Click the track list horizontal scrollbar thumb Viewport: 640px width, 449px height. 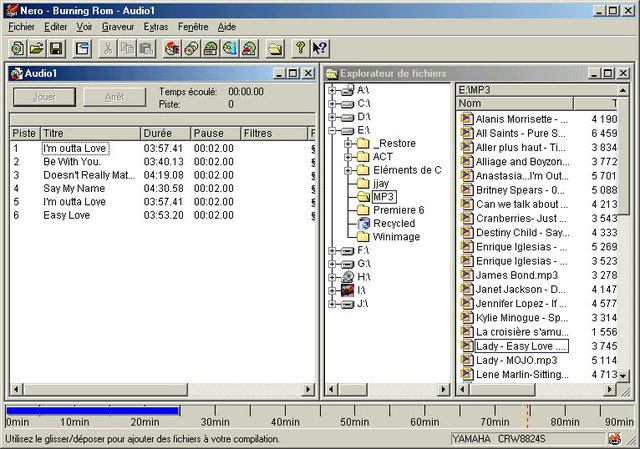click(104, 389)
